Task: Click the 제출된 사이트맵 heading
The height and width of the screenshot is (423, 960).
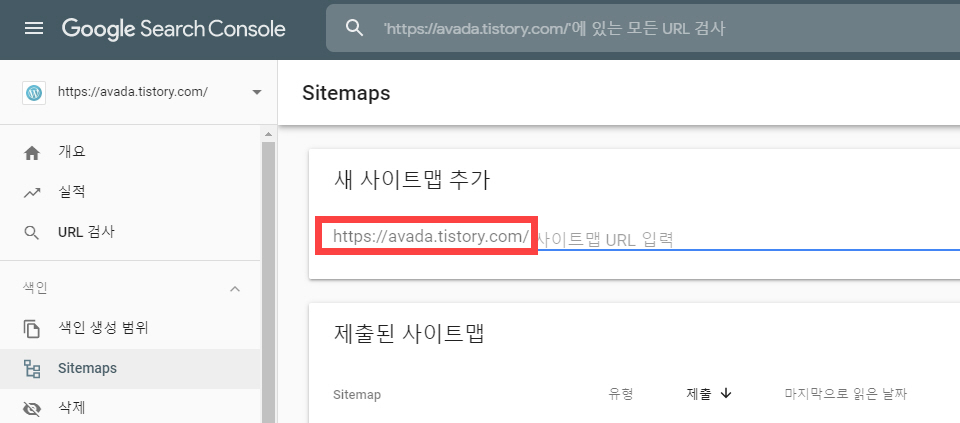Action: (409, 334)
